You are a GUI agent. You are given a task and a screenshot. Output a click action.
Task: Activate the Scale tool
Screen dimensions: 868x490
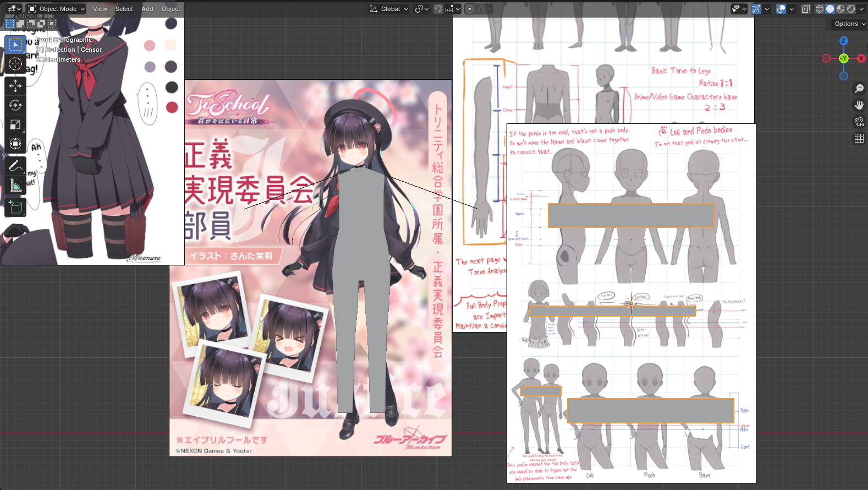click(15, 124)
